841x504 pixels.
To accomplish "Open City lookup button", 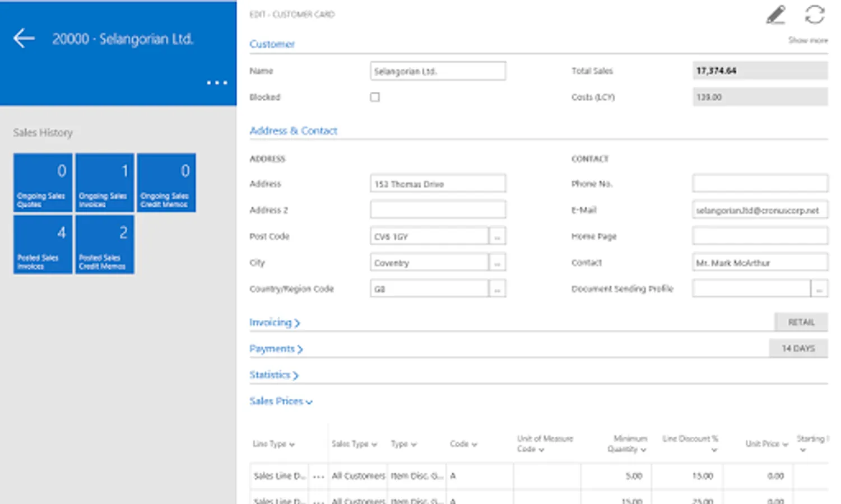I will point(497,263).
